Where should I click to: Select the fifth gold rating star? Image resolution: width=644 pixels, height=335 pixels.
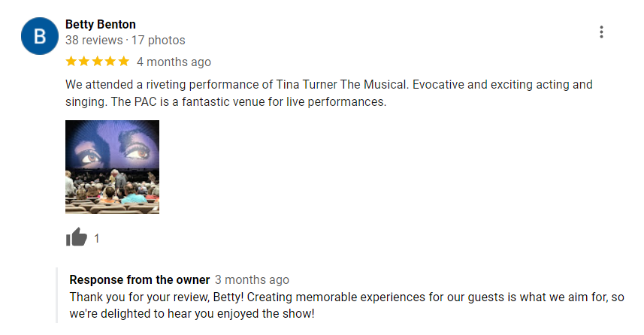pos(124,62)
